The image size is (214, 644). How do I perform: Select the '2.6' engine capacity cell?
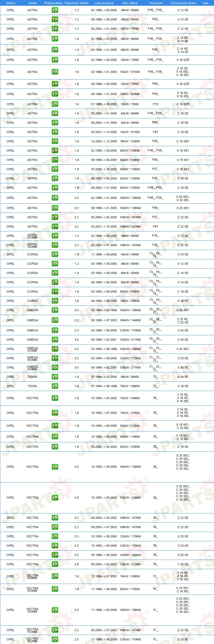coord(77,564)
